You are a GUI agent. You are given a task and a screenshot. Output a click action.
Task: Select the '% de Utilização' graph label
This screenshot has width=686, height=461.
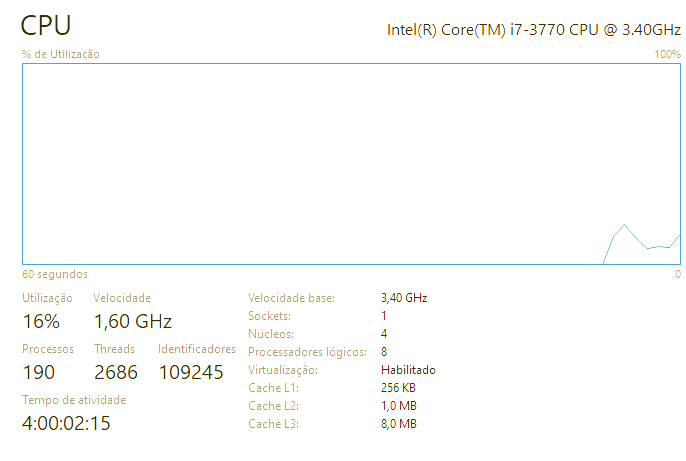61,54
